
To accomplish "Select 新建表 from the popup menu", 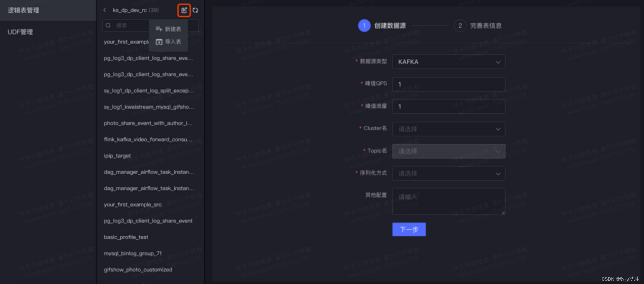I will pyautogui.click(x=169, y=29).
